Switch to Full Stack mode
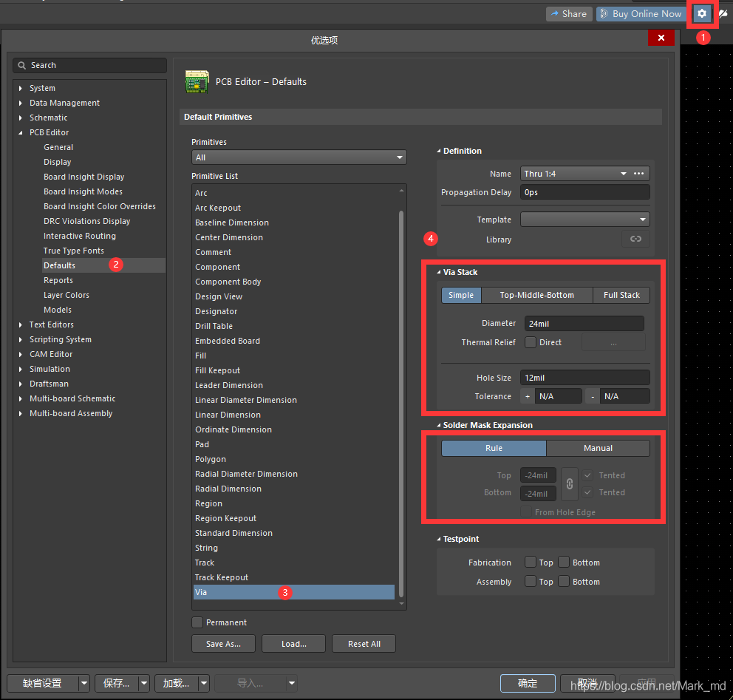The image size is (733, 700). click(621, 295)
